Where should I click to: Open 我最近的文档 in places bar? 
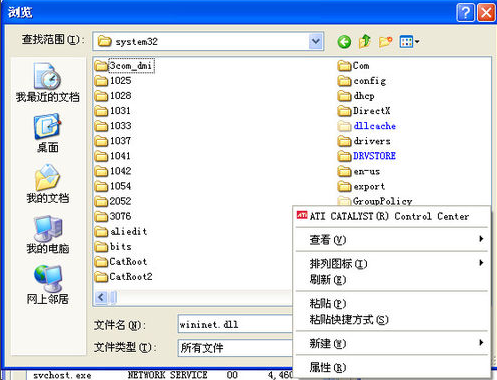47,83
